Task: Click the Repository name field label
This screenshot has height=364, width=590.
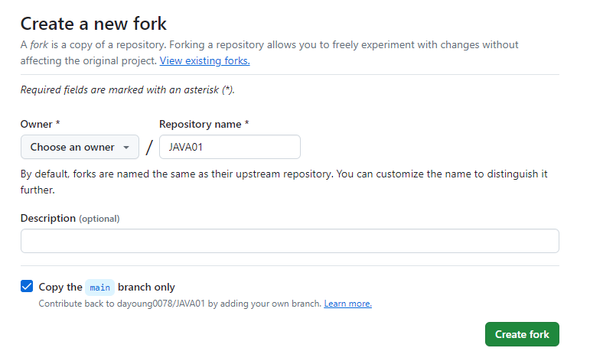Action: point(200,124)
